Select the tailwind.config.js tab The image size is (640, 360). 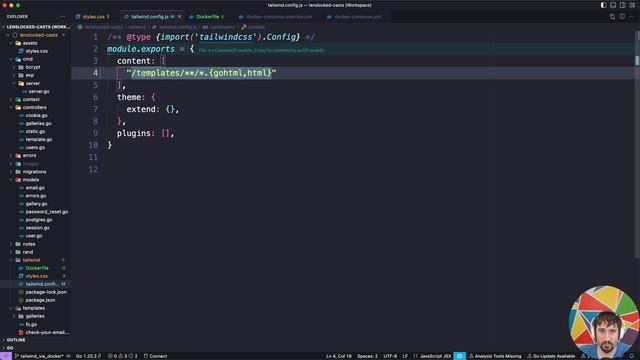150,17
